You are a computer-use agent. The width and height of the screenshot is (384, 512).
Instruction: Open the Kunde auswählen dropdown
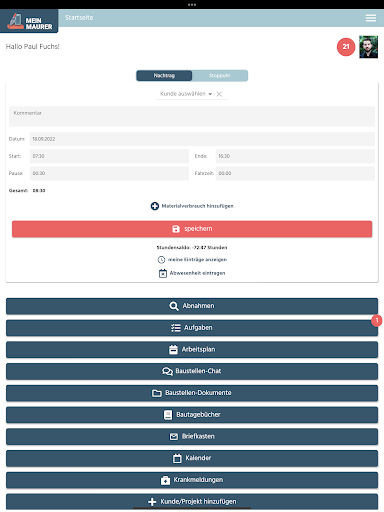186,94
